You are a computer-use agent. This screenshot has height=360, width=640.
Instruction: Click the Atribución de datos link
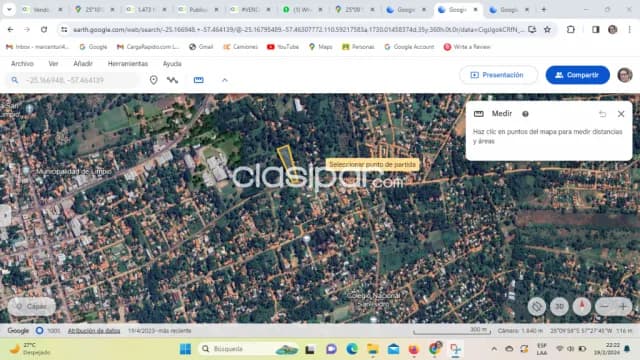point(94,331)
